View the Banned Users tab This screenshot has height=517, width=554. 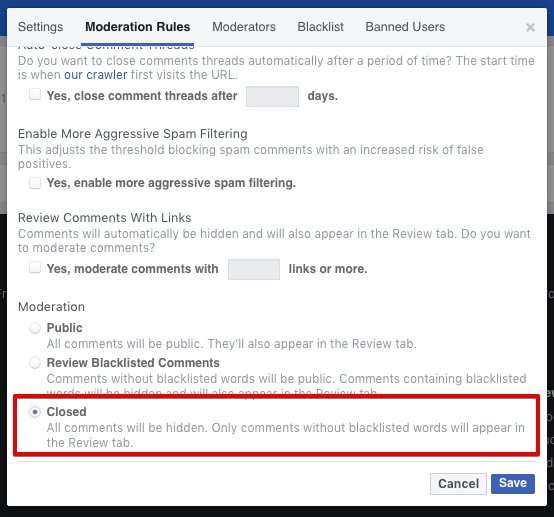[405, 27]
